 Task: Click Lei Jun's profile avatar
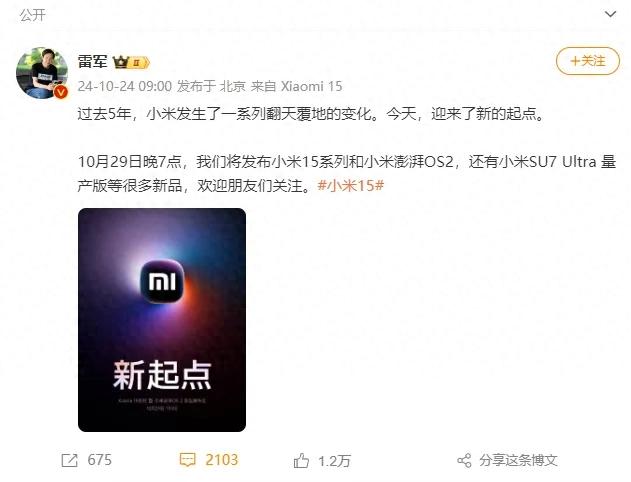tap(42, 73)
